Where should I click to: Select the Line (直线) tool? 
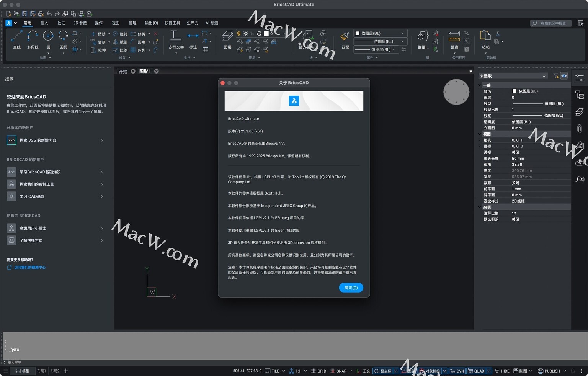(16, 39)
